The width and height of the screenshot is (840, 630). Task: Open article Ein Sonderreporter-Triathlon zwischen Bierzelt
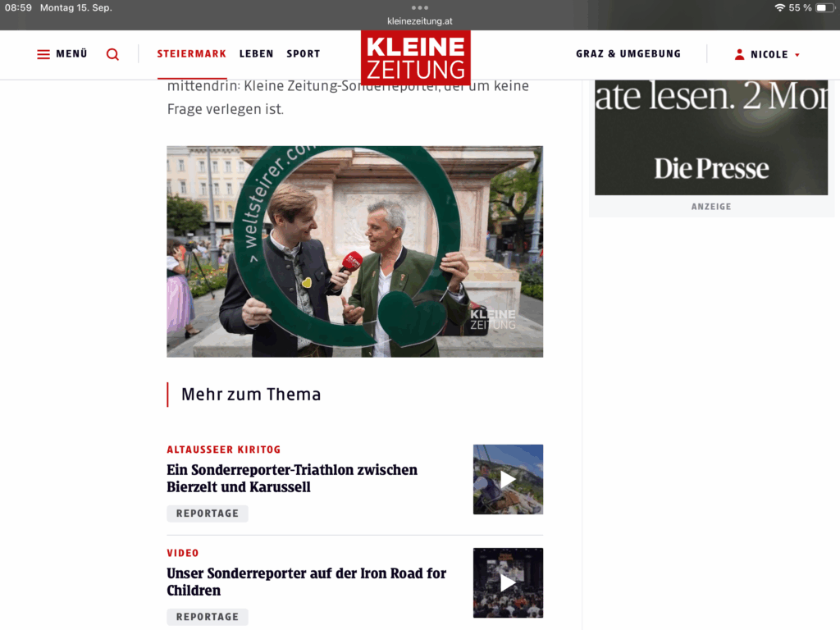(292, 478)
